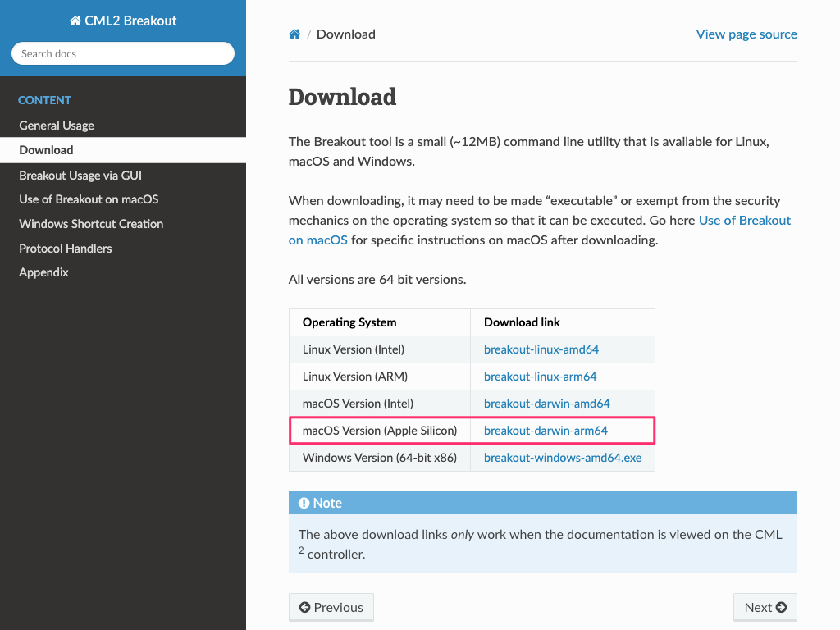
Task: Click the exclamation icon in the Note banner
Action: [x=304, y=503]
